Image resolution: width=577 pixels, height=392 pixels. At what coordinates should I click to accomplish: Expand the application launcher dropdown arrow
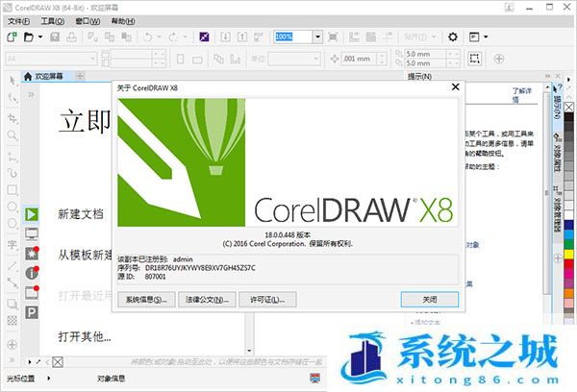[486, 37]
